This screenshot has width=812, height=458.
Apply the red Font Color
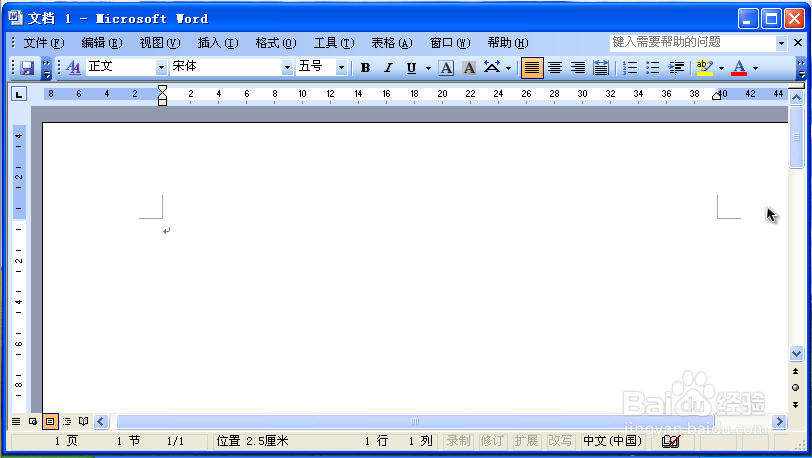click(739, 67)
